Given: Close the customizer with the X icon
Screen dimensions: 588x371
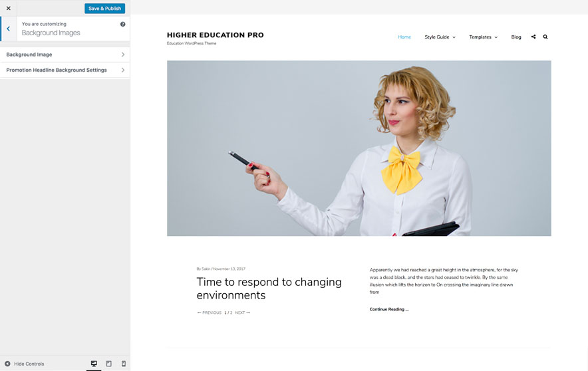Looking at the screenshot, I should [8, 8].
